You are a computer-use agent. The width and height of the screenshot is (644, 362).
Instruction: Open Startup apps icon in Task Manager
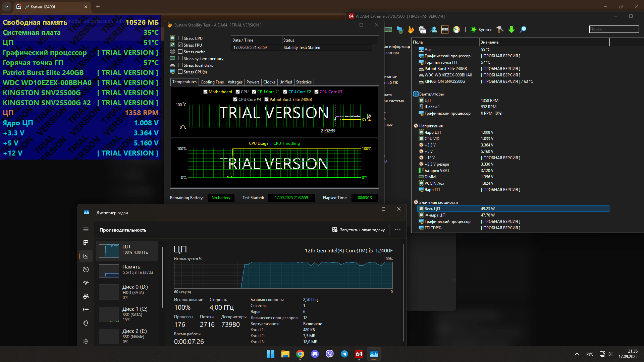click(x=86, y=283)
